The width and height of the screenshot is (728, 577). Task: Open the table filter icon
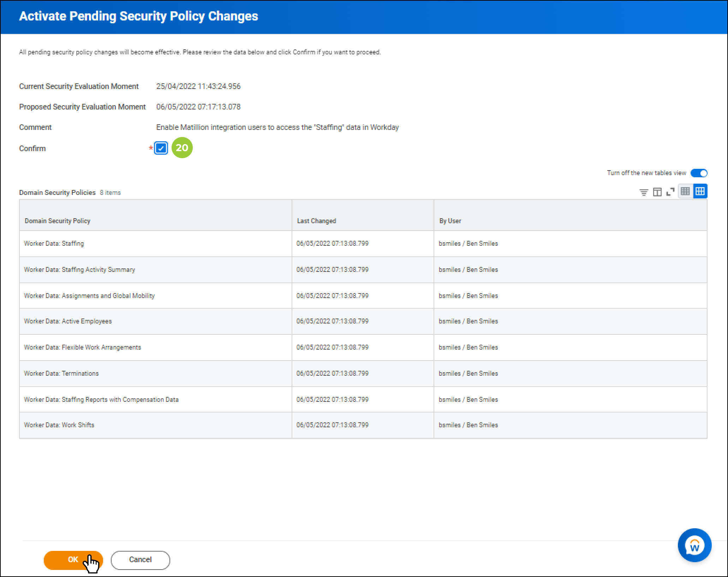point(644,192)
